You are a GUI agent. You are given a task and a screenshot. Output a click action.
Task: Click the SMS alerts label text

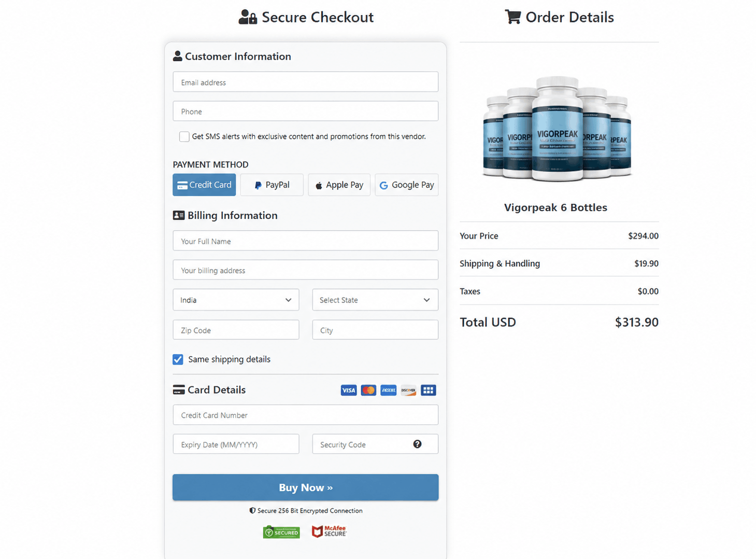(309, 137)
